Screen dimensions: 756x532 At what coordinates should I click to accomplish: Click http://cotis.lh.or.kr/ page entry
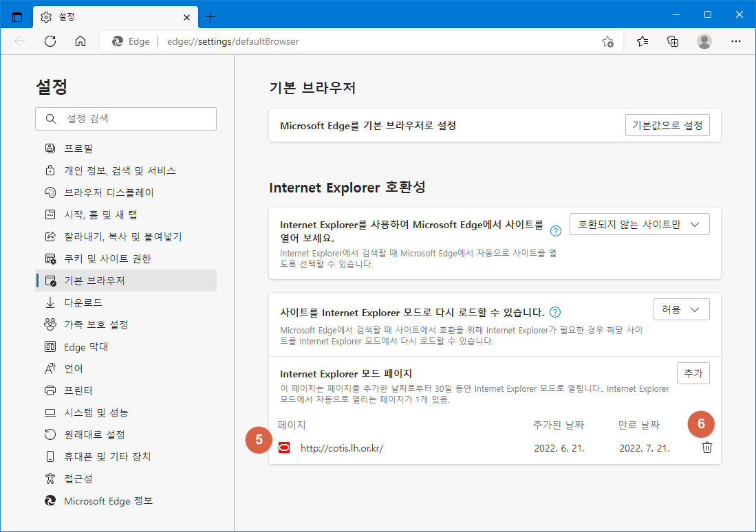click(342, 448)
